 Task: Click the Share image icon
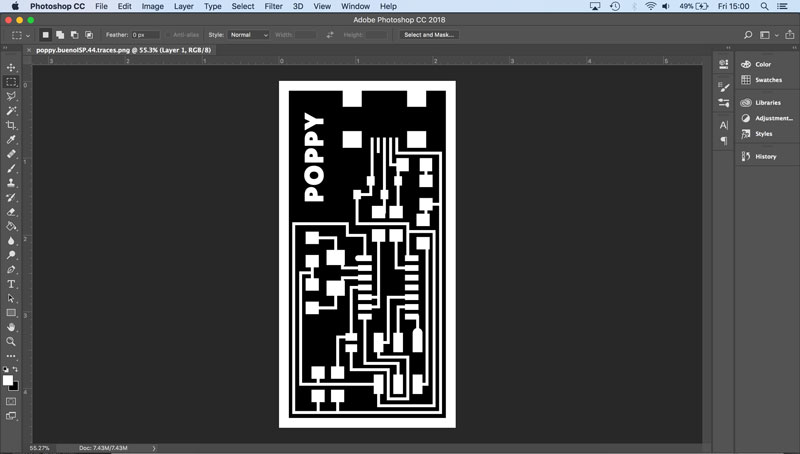click(x=790, y=35)
